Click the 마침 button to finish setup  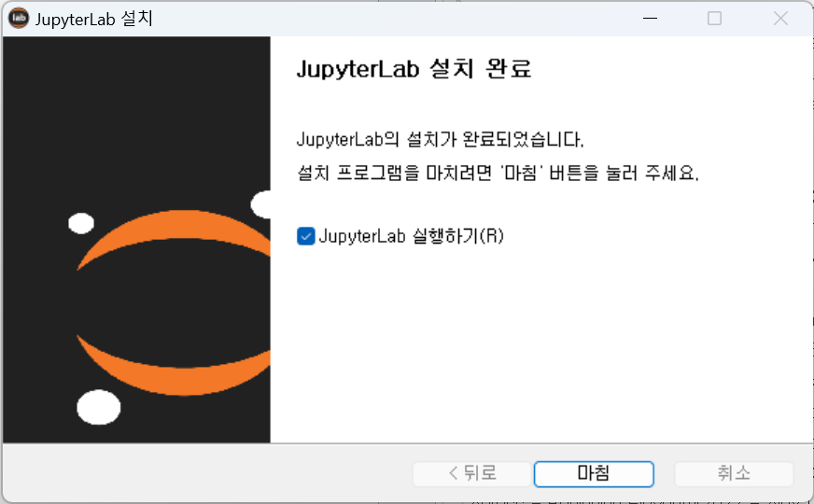pyautogui.click(x=594, y=473)
